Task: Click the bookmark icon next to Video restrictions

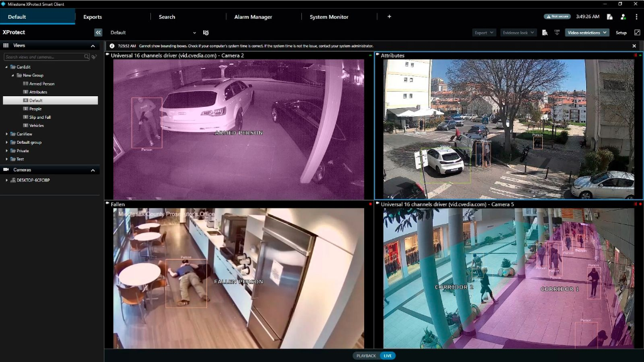Action: [x=557, y=31]
